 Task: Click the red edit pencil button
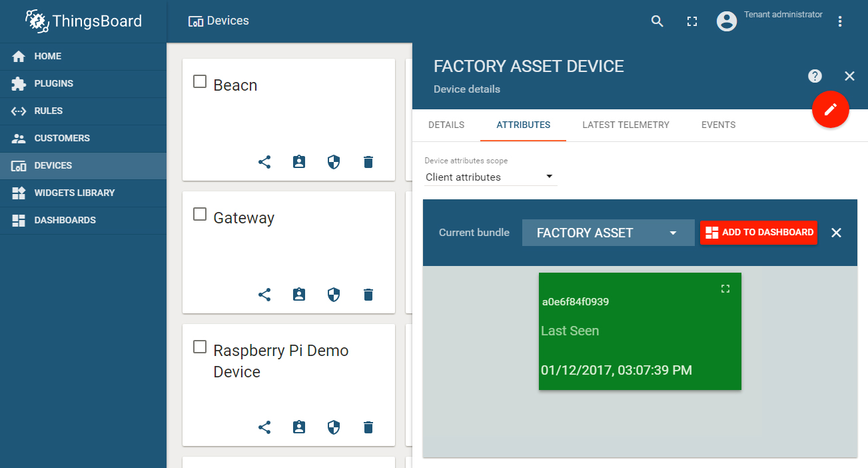click(x=831, y=109)
